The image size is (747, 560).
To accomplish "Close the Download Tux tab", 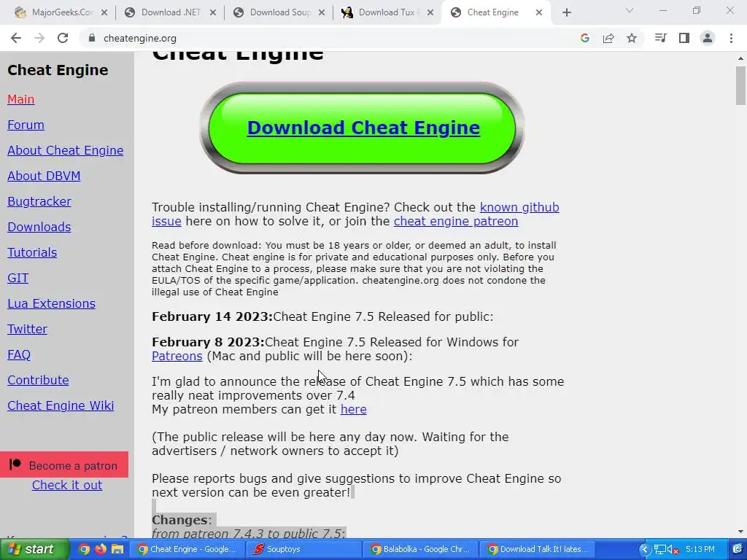I will pyautogui.click(x=430, y=12).
